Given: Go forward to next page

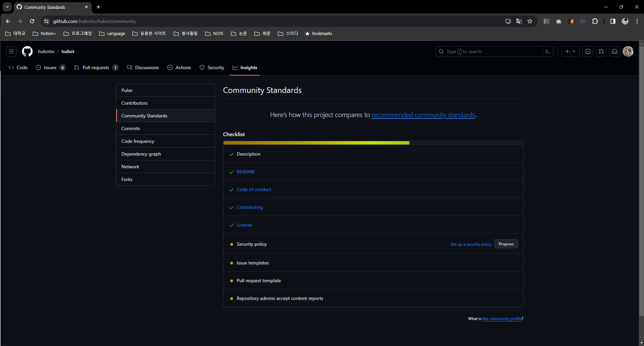Looking at the screenshot, I should point(20,21).
